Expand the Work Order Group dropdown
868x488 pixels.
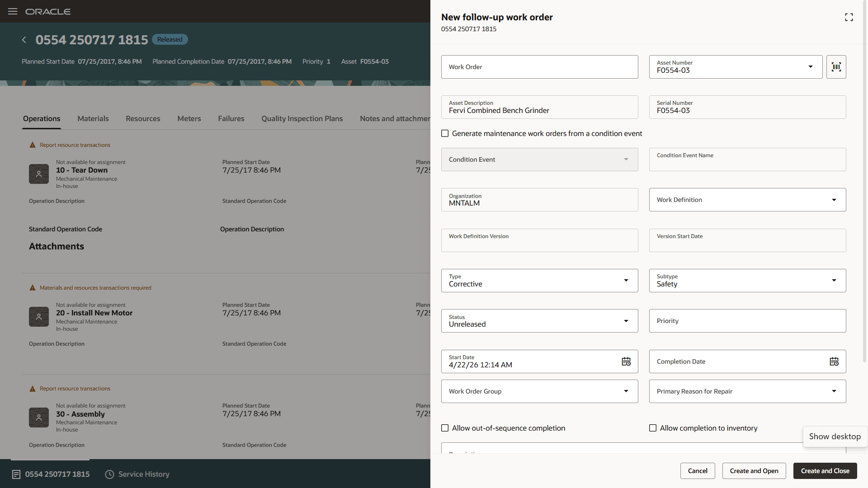pos(626,391)
